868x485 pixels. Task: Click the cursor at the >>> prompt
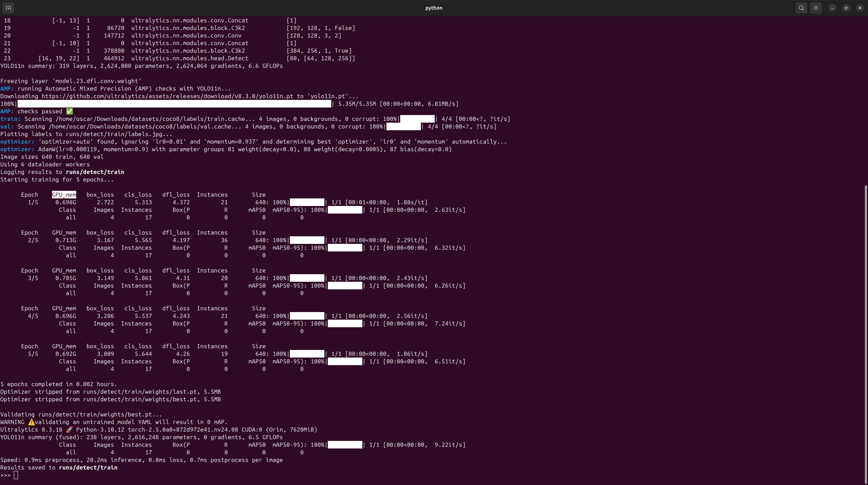tap(16, 475)
